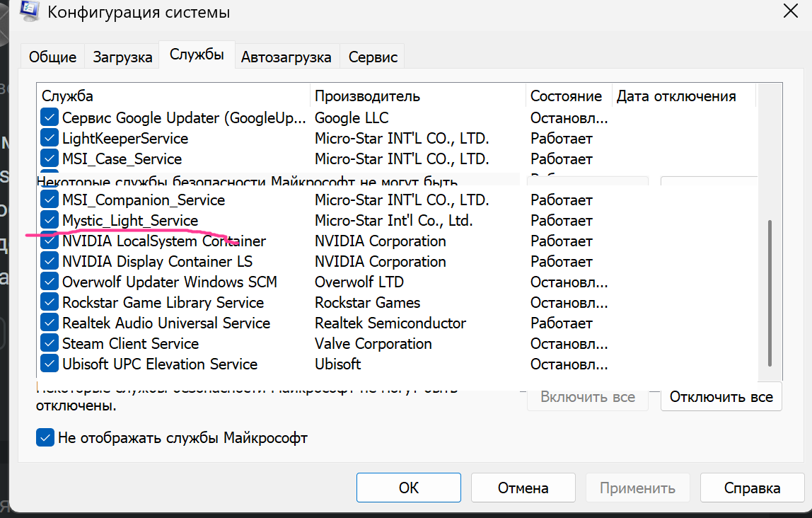Sort by the Производитель column header

click(x=417, y=96)
